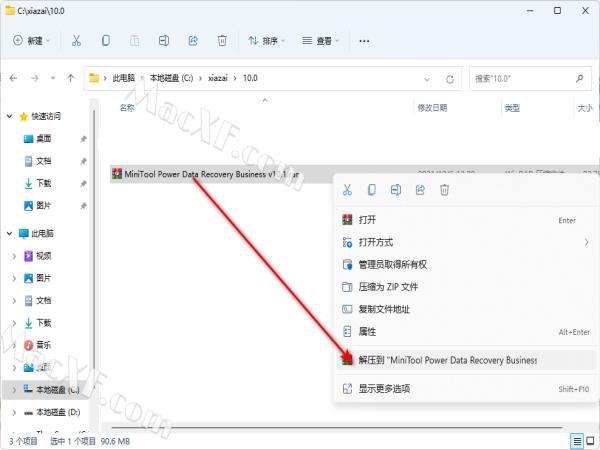600x450 pixels.
Task: Switch to details view icon in status bar
Action: [577, 440]
